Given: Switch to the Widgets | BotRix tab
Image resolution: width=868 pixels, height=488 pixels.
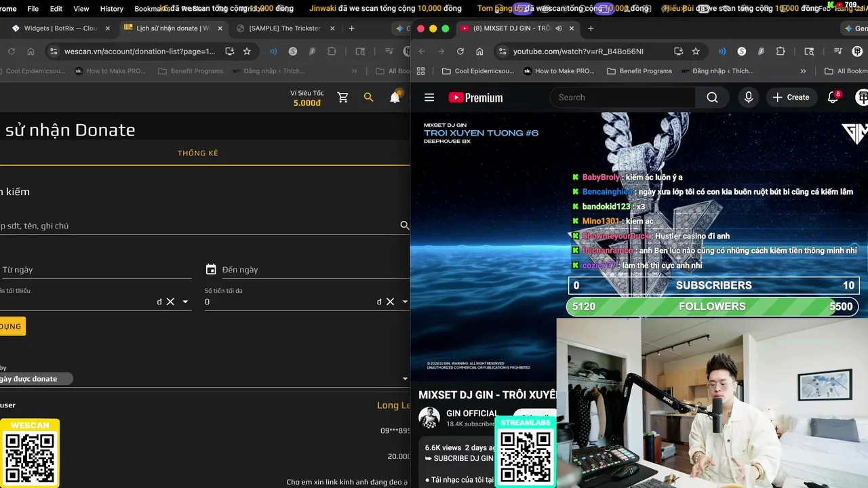Looking at the screenshot, I should 61,28.
